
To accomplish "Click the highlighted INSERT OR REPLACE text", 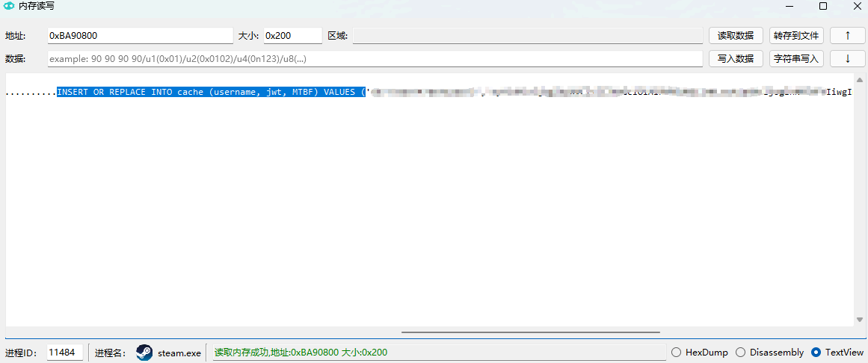I will coord(211,93).
